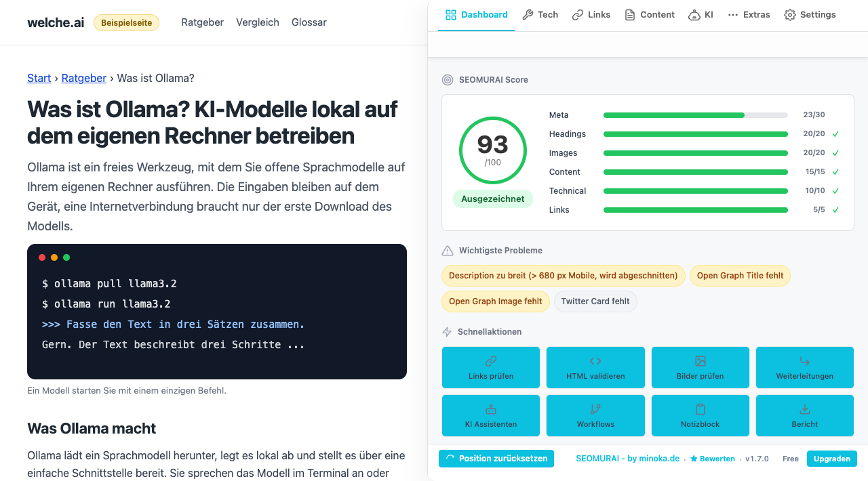The height and width of the screenshot is (481, 868).
Task: Open the Dashboard tab
Action: (477, 15)
